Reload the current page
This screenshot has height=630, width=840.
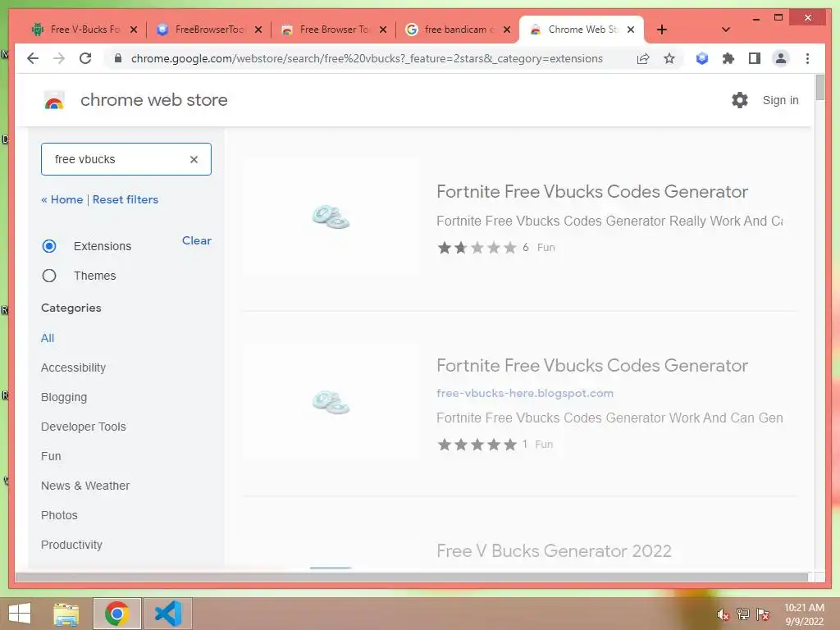(x=85, y=58)
